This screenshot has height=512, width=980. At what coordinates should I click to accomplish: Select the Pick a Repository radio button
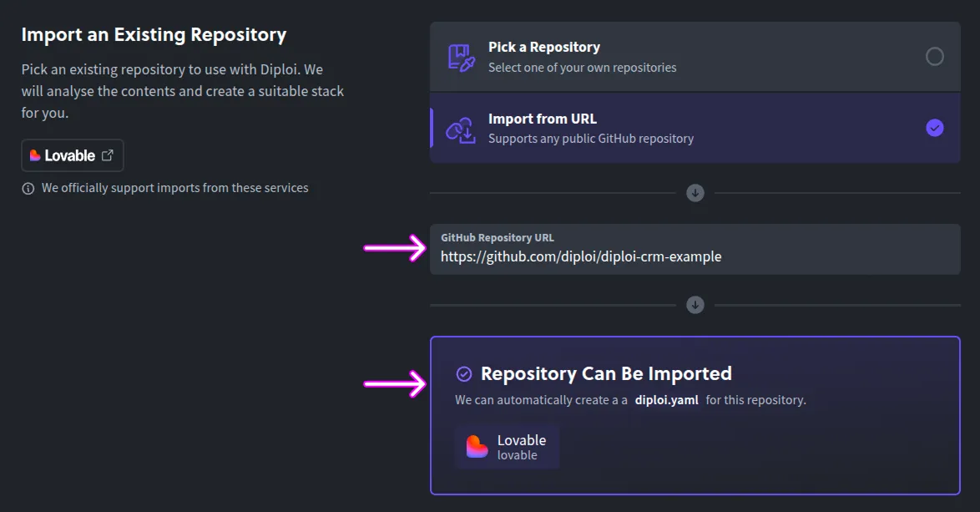coord(935,57)
